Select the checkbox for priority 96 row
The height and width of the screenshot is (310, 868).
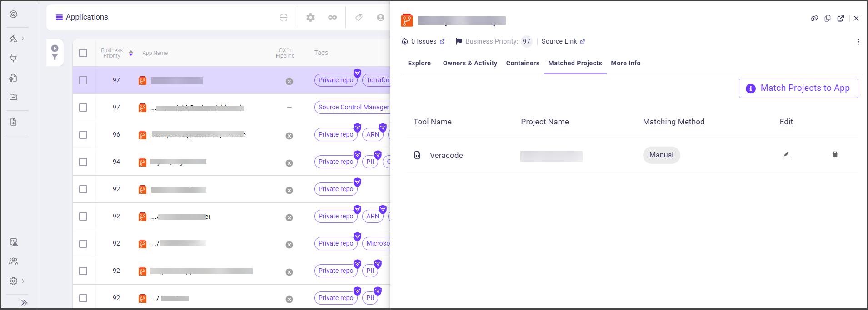point(83,135)
